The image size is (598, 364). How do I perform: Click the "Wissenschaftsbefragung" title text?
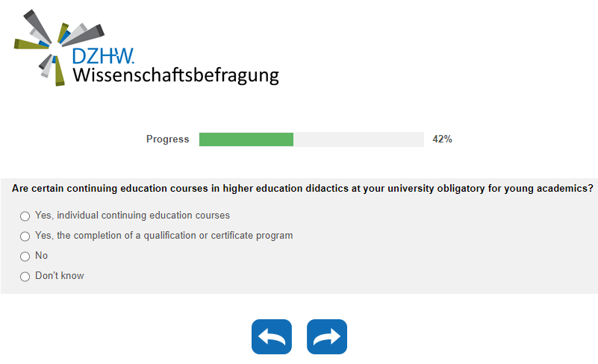click(175, 75)
